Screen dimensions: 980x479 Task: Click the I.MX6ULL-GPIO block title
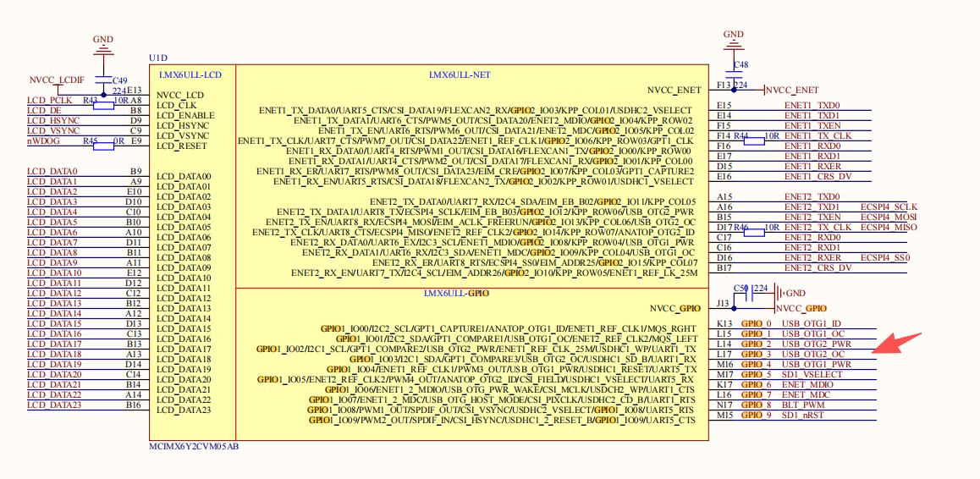click(456, 294)
